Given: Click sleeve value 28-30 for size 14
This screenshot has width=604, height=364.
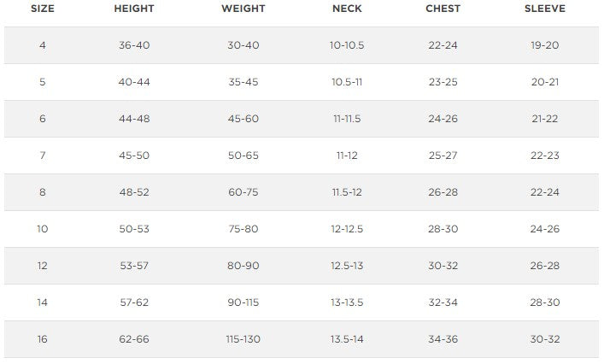Looking at the screenshot, I should click(x=544, y=302).
